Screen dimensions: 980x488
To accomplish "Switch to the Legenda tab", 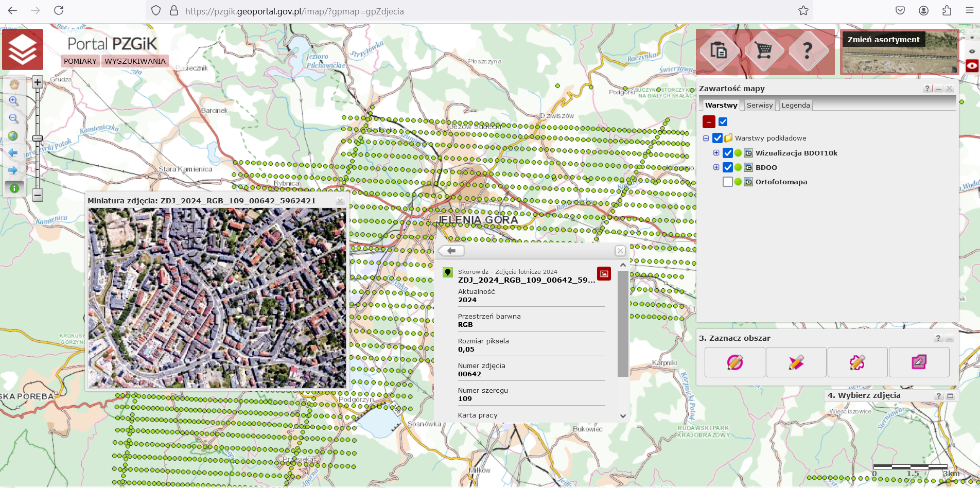I will click(795, 105).
